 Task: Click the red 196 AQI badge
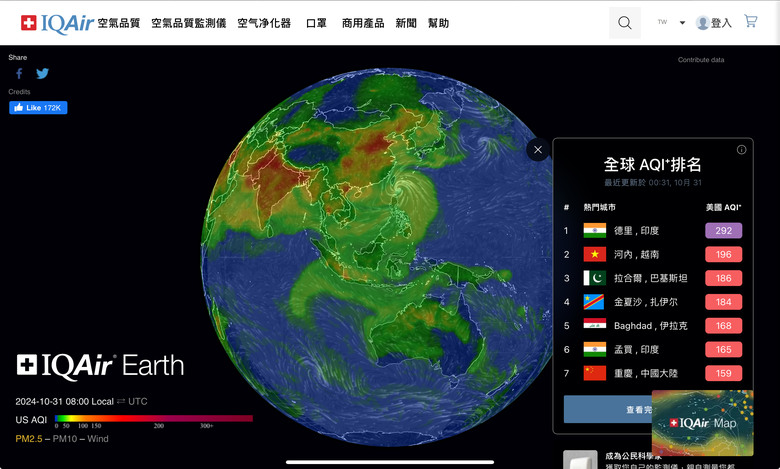723,254
